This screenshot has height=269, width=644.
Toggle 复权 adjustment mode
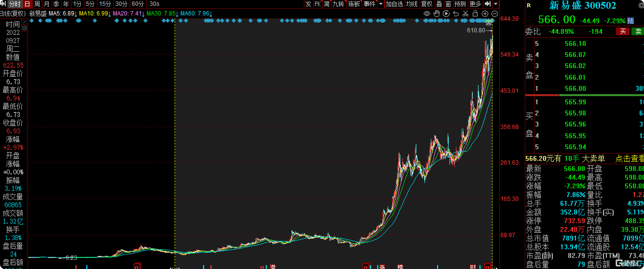[426, 4]
